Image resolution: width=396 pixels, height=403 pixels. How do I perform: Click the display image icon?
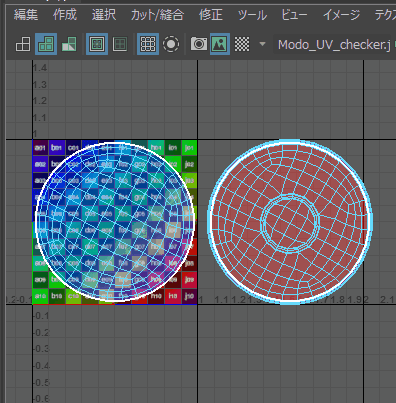220,44
